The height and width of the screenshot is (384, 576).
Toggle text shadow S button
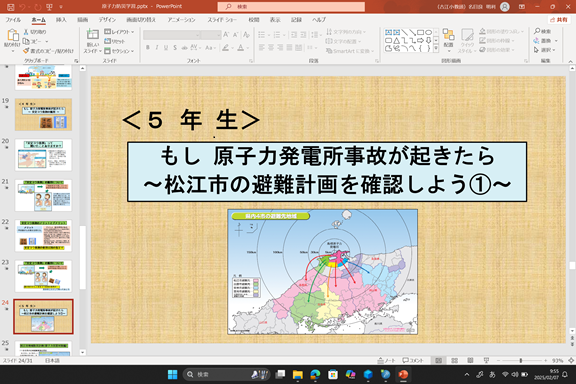(x=175, y=48)
